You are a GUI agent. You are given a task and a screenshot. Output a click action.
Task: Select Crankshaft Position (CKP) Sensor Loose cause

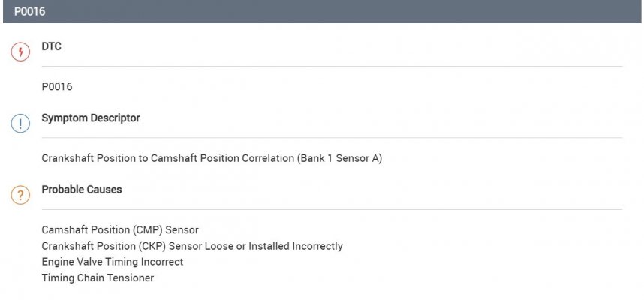point(192,246)
